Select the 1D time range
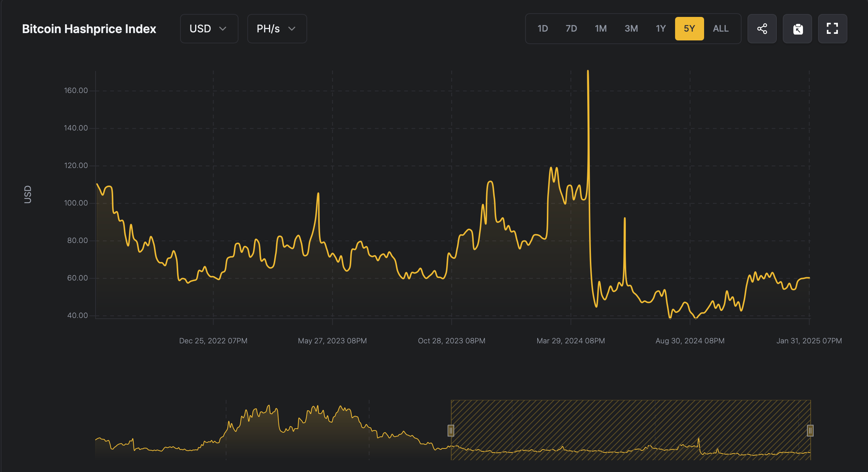This screenshot has height=472, width=868. point(542,29)
